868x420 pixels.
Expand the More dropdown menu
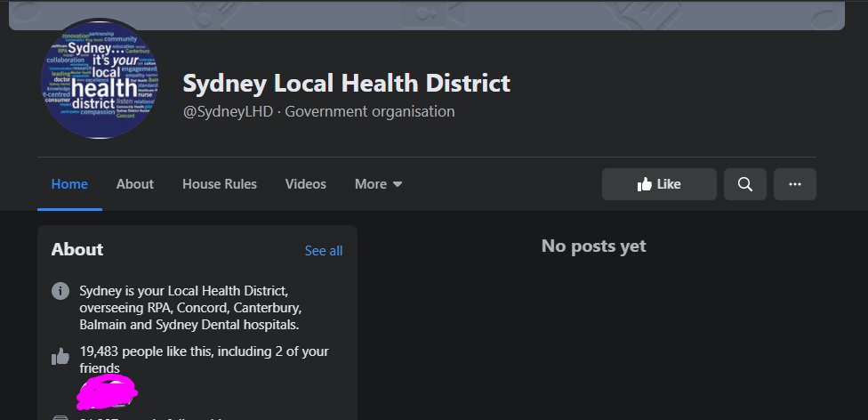click(379, 184)
